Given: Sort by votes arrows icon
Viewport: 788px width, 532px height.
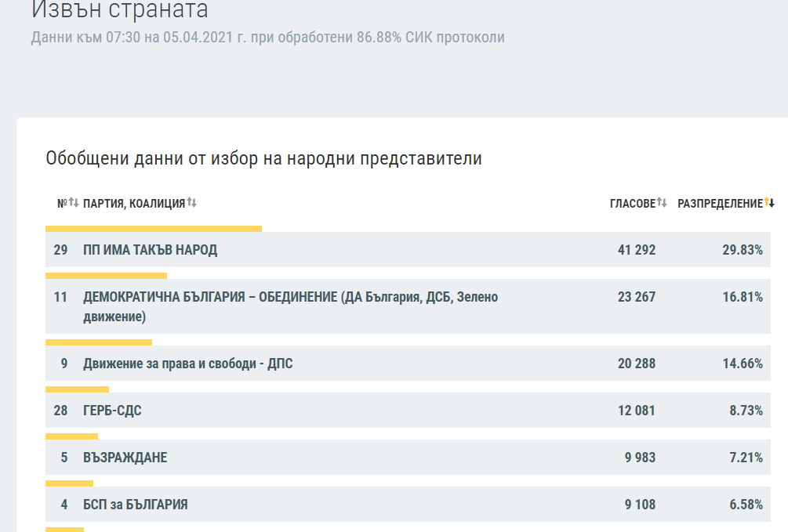Looking at the screenshot, I should tap(662, 202).
